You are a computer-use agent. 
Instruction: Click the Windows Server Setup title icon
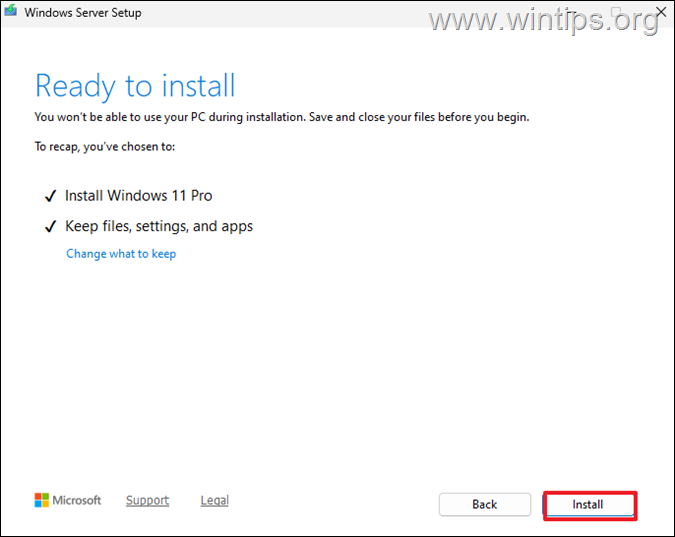[x=10, y=11]
